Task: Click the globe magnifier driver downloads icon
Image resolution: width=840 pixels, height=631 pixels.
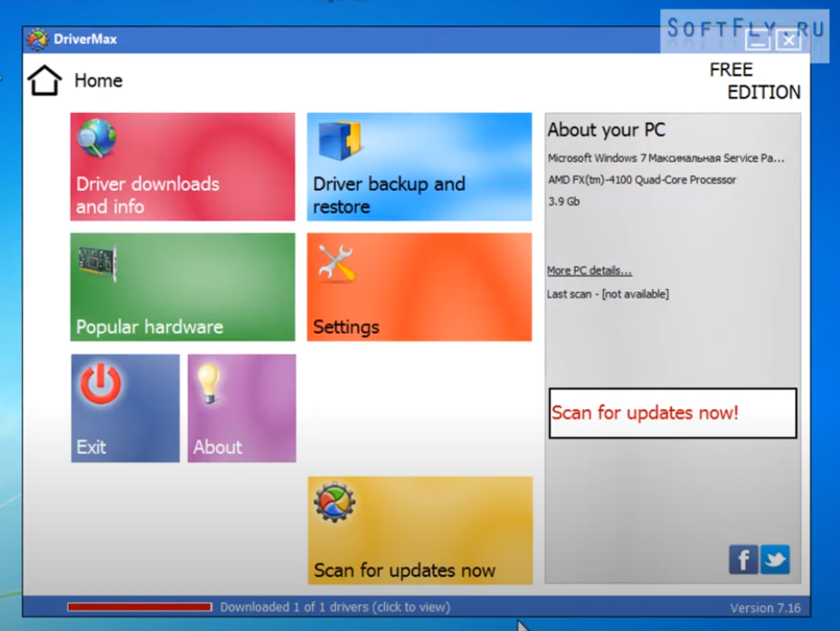Action: pos(97,137)
